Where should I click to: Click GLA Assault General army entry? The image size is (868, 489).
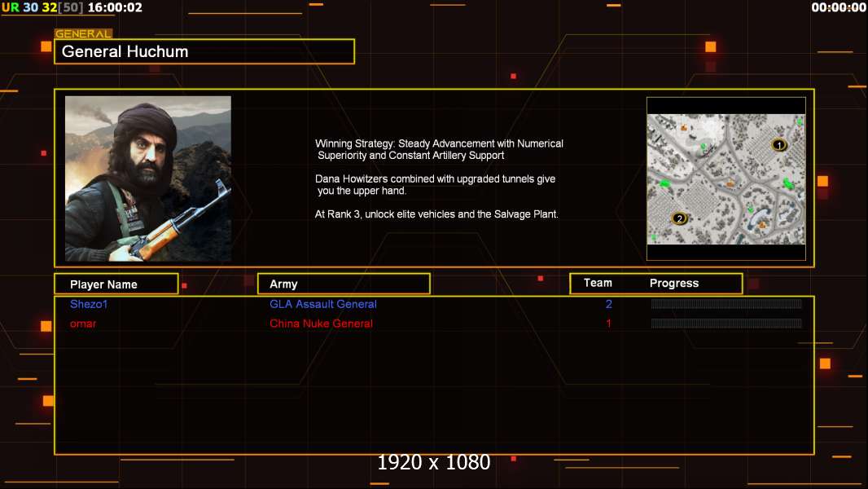point(322,304)
